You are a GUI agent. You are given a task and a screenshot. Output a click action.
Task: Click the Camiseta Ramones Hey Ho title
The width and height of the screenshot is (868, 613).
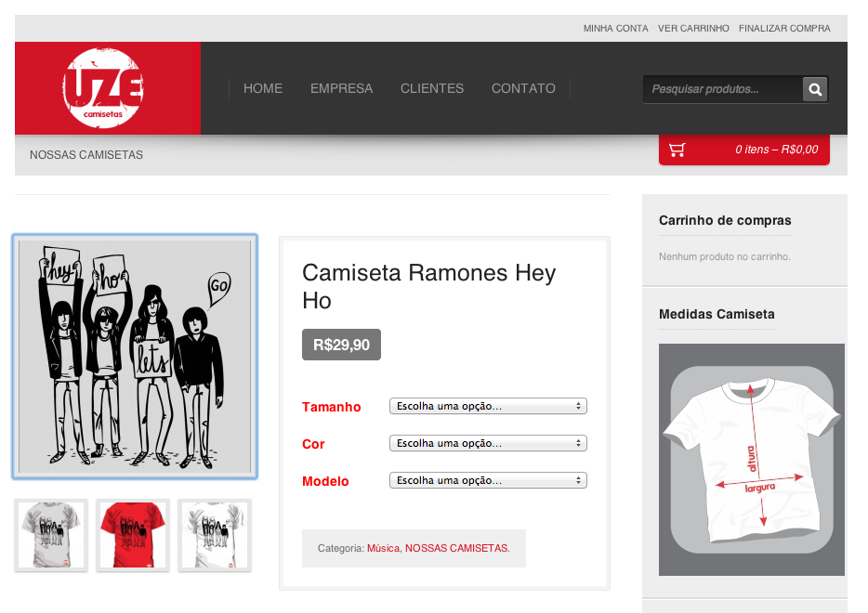point(429,287)
